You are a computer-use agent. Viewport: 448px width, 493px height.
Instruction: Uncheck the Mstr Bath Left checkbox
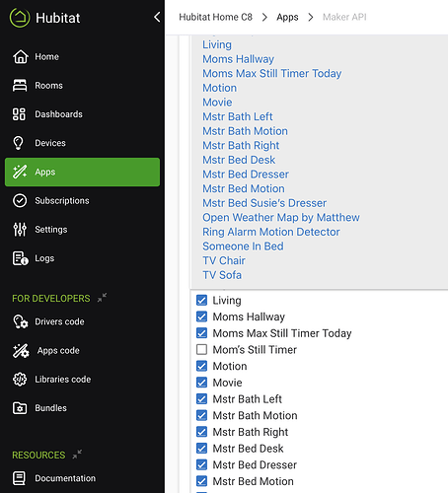(x=201, y=398)
